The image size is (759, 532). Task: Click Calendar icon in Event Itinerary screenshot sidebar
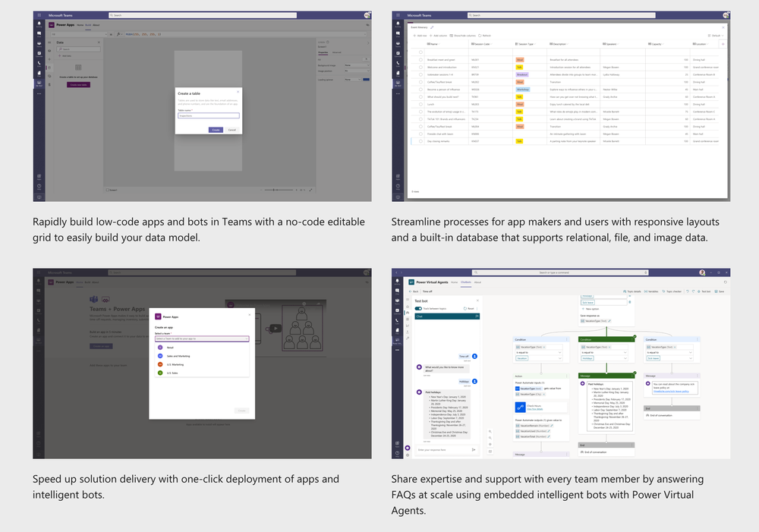pyautogui.click(x=398, y=53)
